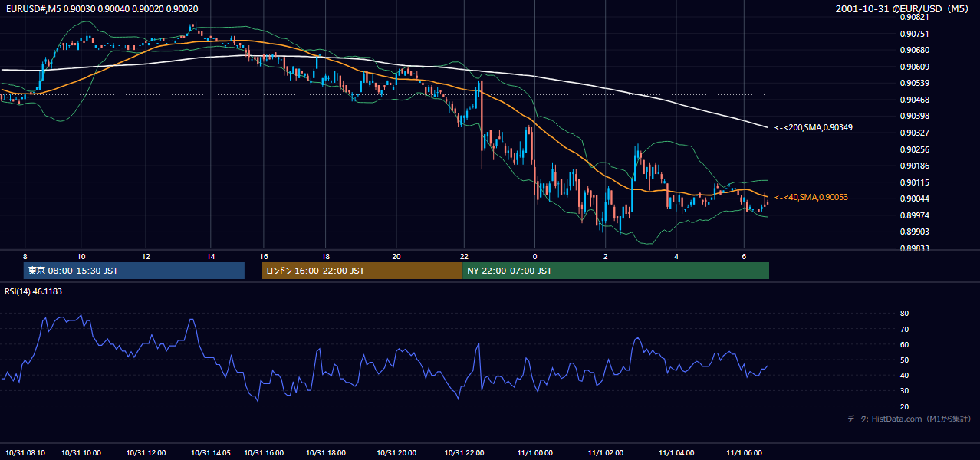Click the 10/31 12:00 time label
This screenshot has height=460, width=980.
tap(146, 453)
